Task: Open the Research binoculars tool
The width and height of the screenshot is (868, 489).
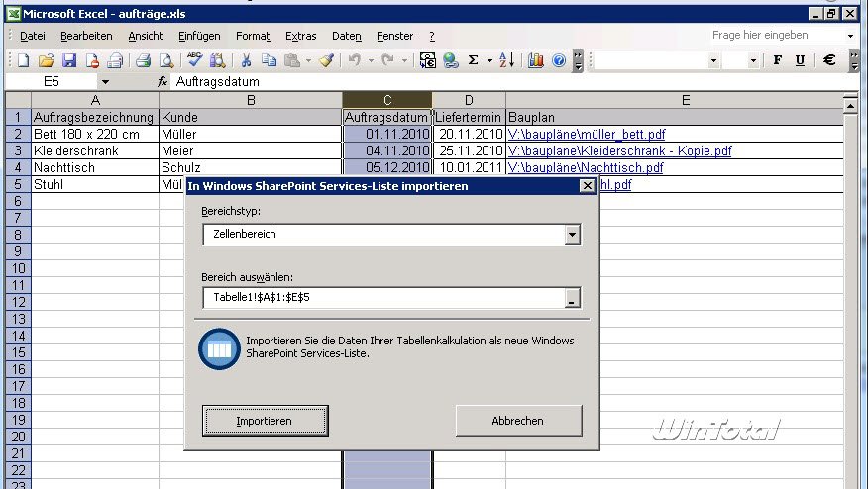Action: pyautogui.click(x=218, y=60)
